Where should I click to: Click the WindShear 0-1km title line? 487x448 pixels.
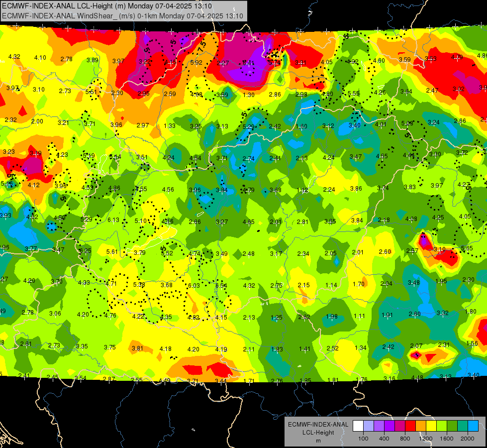point(122,16)
